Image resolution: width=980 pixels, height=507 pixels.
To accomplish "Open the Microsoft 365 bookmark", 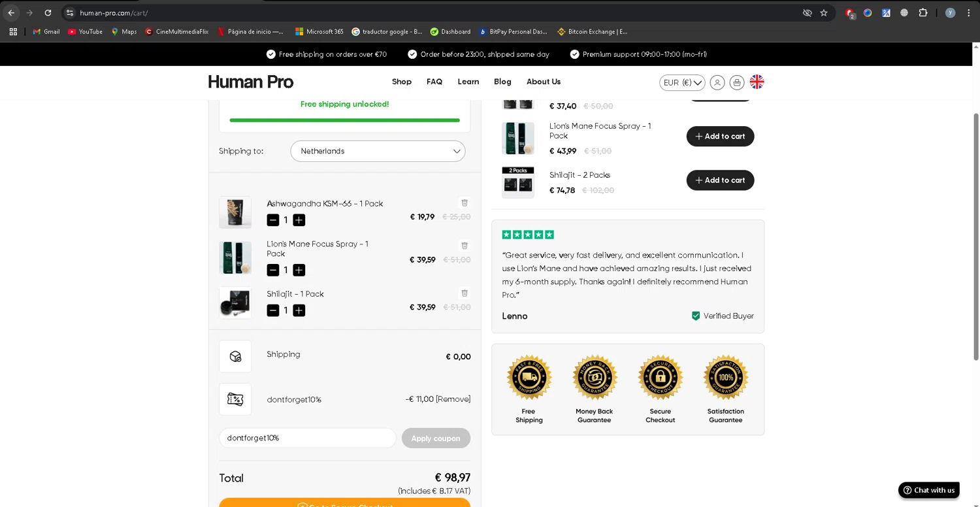I will pyautogui.click(x=319, y=31).
